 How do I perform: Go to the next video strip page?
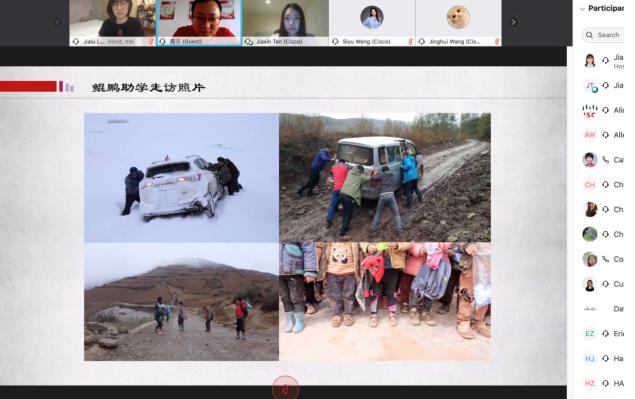513,22
